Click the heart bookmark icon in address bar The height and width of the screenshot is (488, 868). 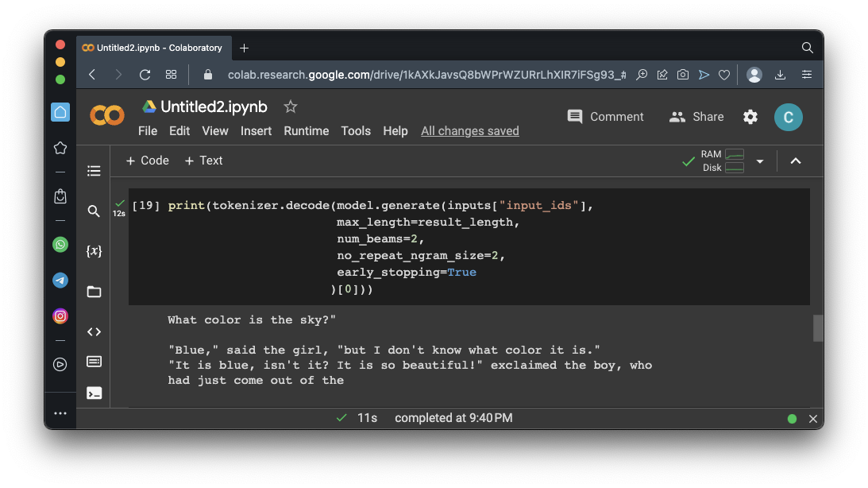point(724,75)
